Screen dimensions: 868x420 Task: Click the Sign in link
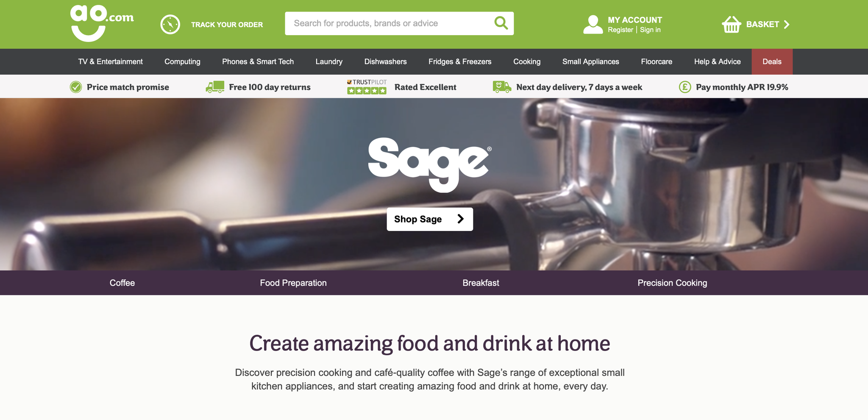click(650, 30)
